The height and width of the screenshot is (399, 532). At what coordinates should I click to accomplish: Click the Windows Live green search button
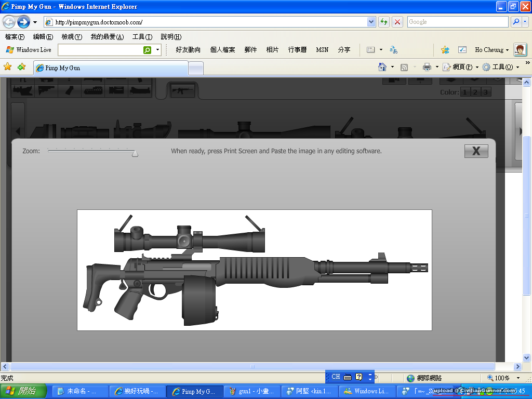[148, 50]
